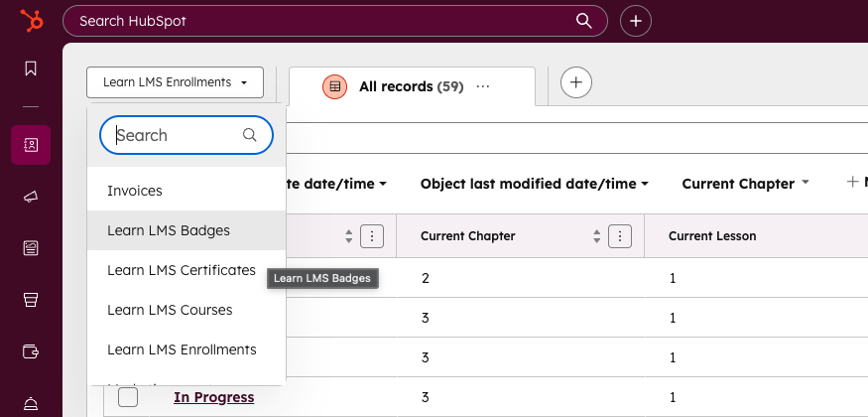Open Current Chapter column three-dot menu
The height and width of the screenshot is (417, 868).
point(620,236)
